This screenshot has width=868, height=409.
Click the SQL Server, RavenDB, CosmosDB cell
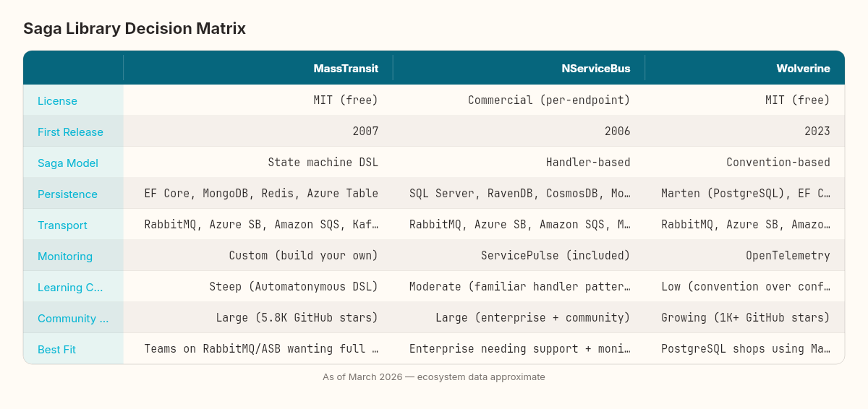[520, 194]
